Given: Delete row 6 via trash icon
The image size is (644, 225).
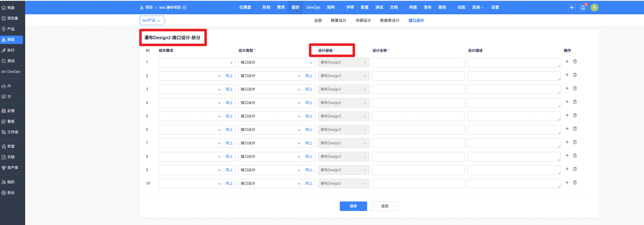Looking at the screenshot, I should point(575,129).
